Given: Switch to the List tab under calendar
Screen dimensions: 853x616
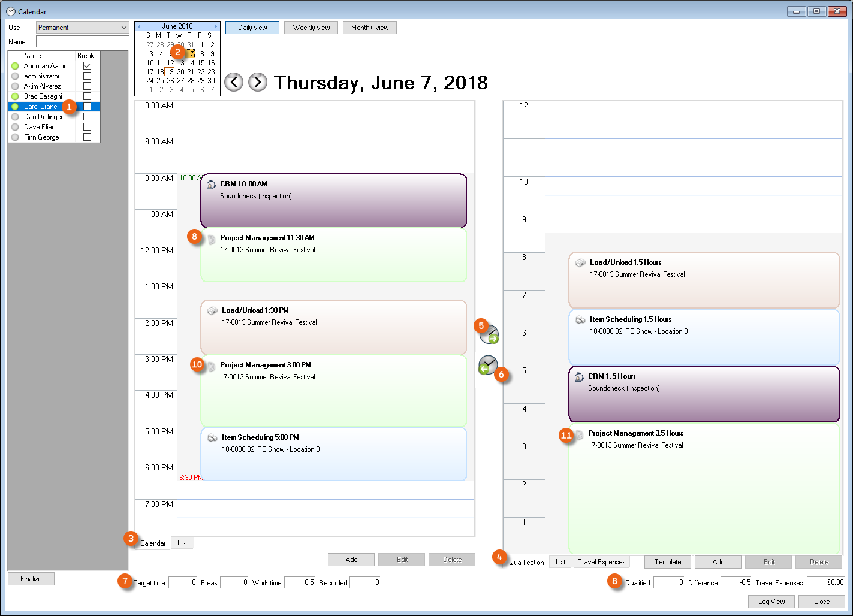Looking at the screenshot, I should click(182, 543).
